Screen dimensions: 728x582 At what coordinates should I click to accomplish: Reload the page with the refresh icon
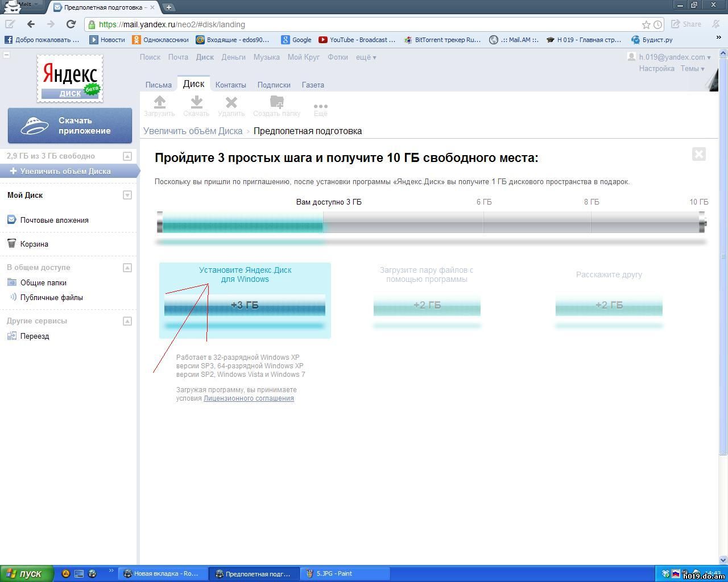[71, 24]
